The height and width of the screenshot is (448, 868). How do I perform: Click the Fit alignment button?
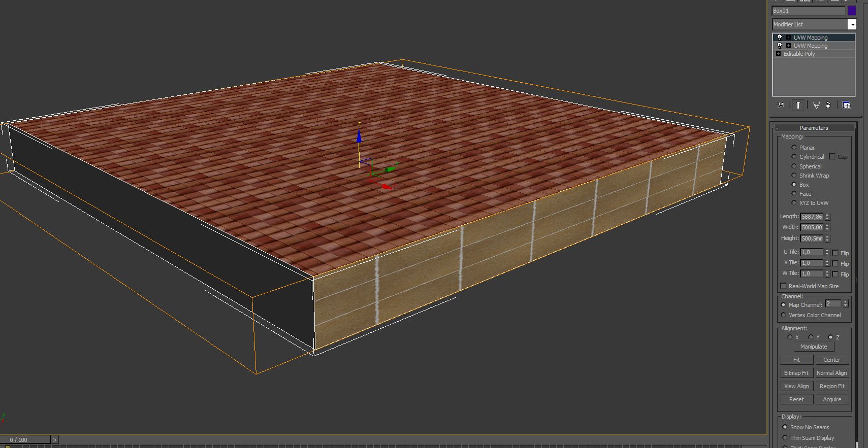click(x=796, y=360)
